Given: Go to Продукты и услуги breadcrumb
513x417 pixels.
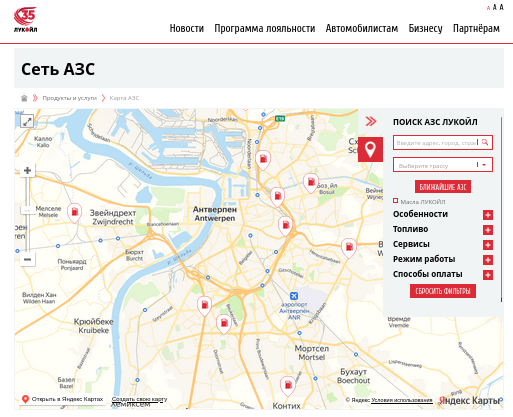Looking at the screenshot, I should 69,98.
